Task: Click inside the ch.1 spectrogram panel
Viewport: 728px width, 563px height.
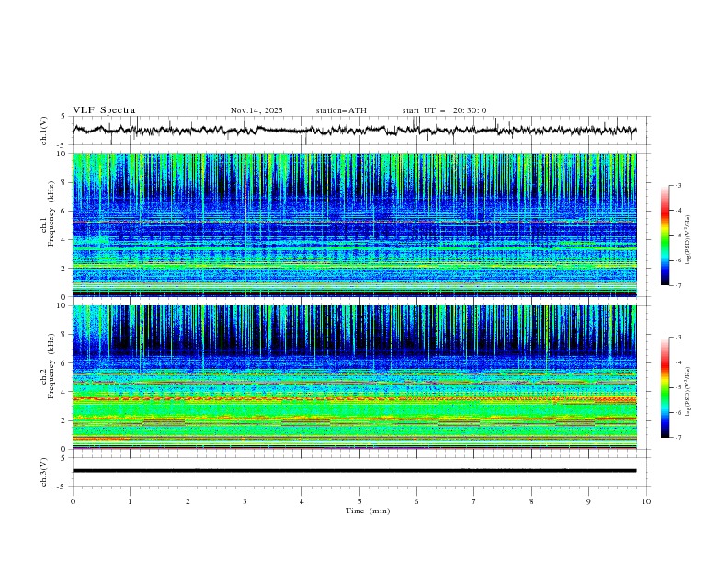Action: click(355, 224)
